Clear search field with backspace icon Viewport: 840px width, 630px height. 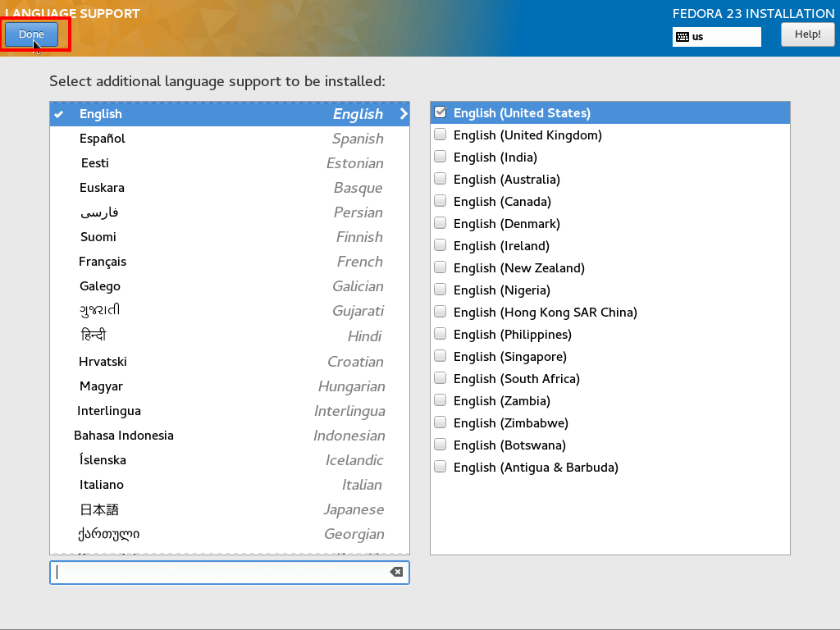point(396,572)
